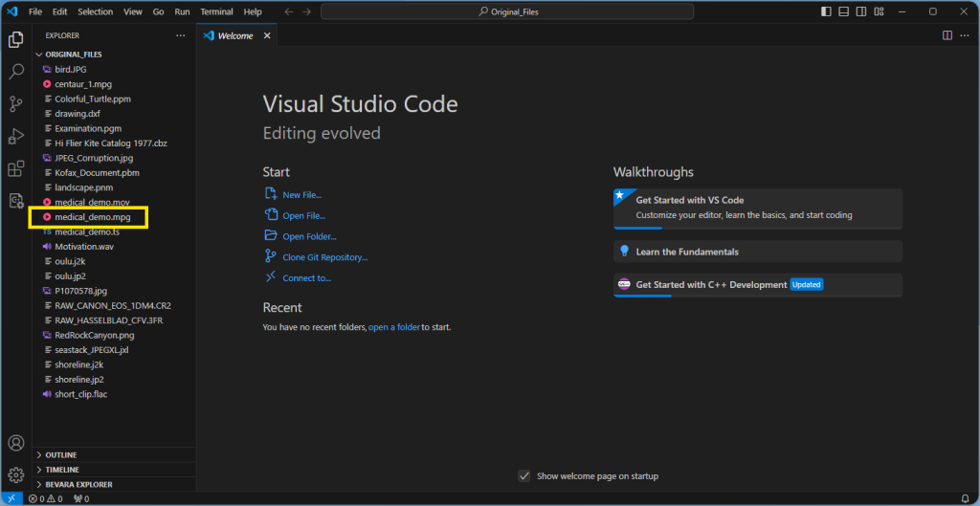
Task: Click the Open Folder... link
Action: (309, 237)
